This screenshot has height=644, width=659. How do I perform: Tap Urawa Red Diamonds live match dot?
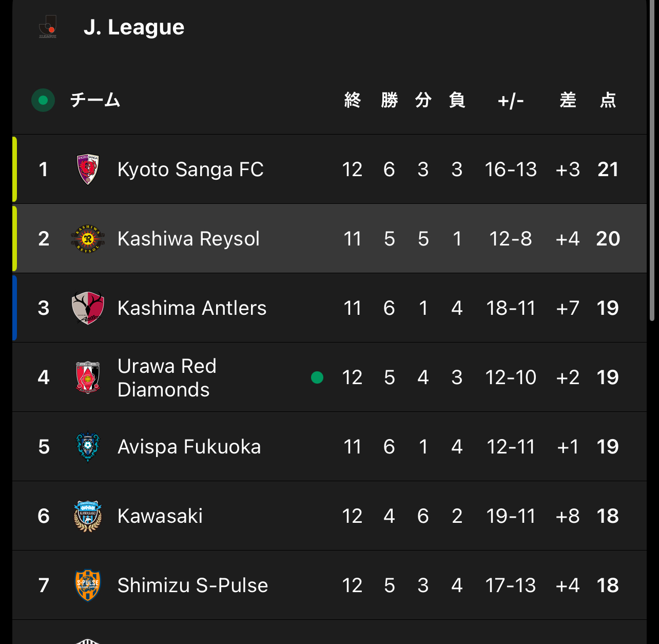point(317,377)
